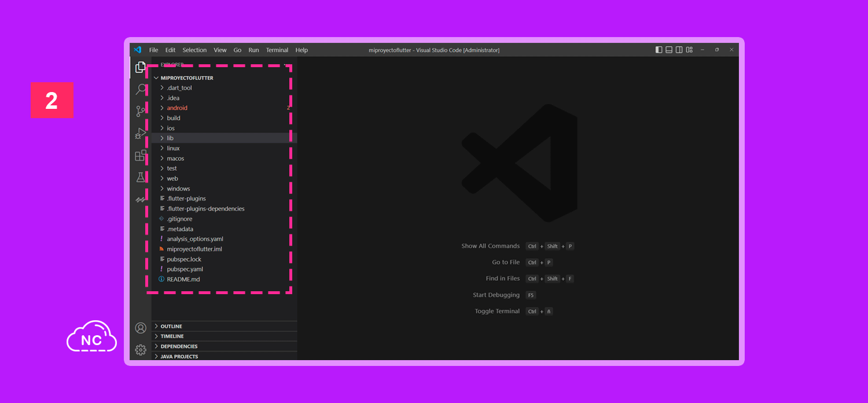Open the Run menu

(253, 50)
